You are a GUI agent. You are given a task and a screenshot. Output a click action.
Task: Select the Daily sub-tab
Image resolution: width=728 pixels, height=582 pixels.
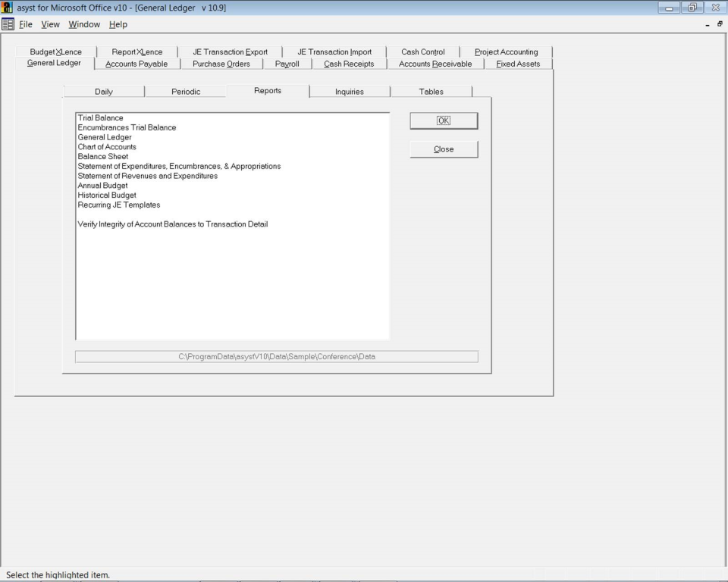104,92
